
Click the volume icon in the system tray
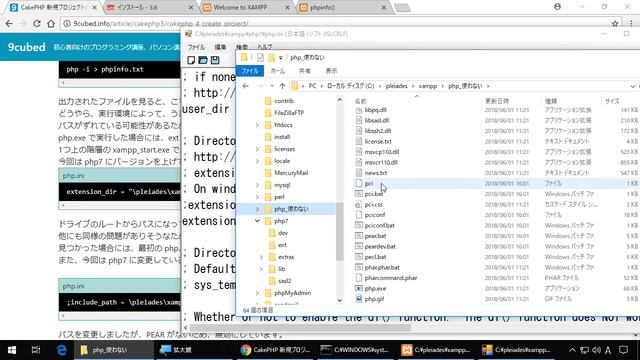(x=596, y=350)
